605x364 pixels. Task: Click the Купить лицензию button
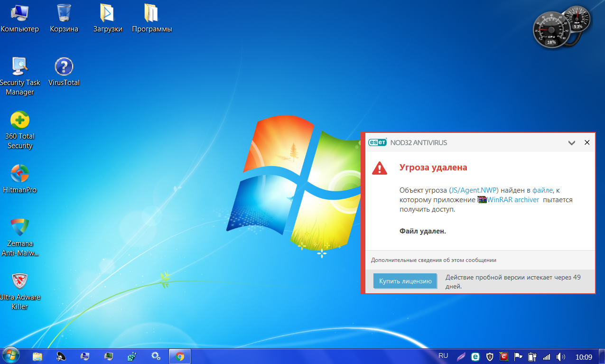pos(405,281)
